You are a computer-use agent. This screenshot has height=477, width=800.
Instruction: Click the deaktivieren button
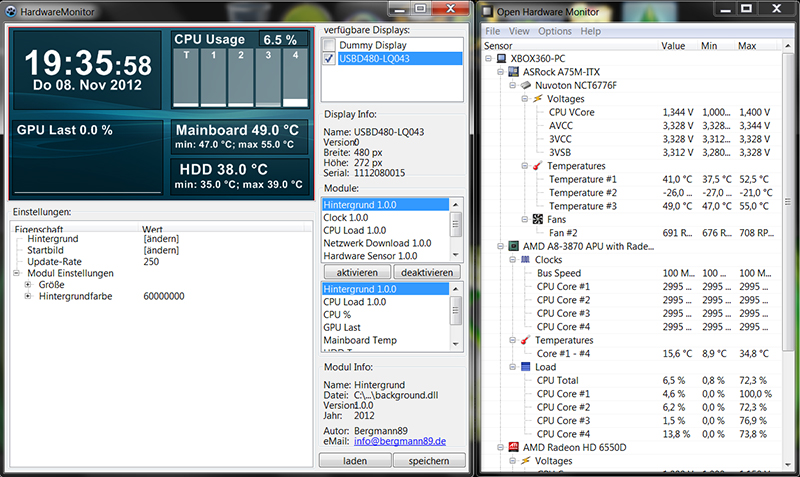click(427, 272)
